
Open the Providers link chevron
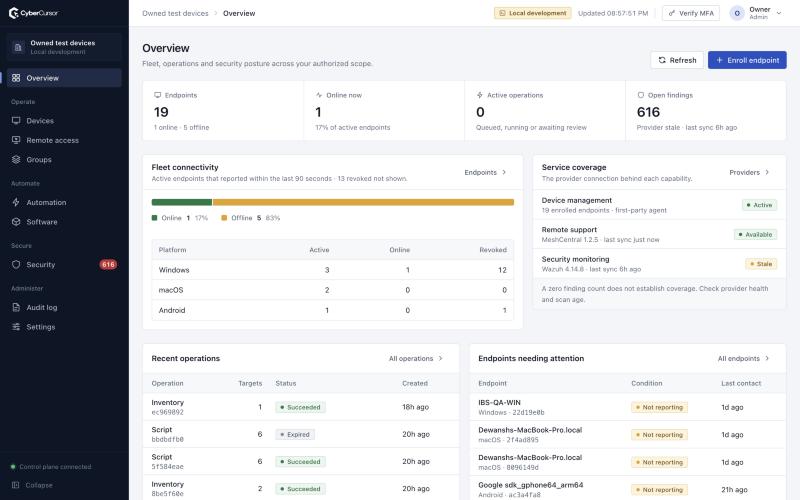coord(767,172)
